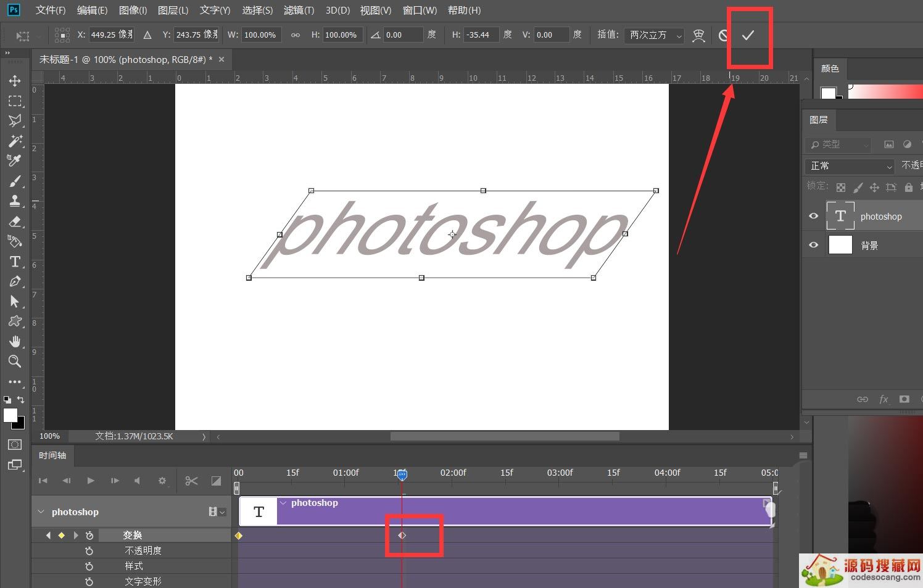This screenshot has height=588, width=923.
Task: Link layers icon at panel bottom
Action: (863, 399)
